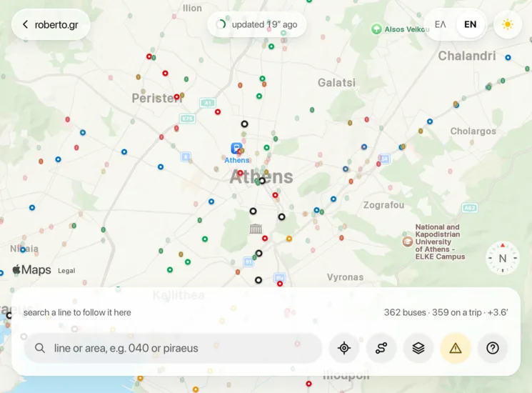532x393 pixels.
Task: Click the Zografou map label
Action: 383,205
